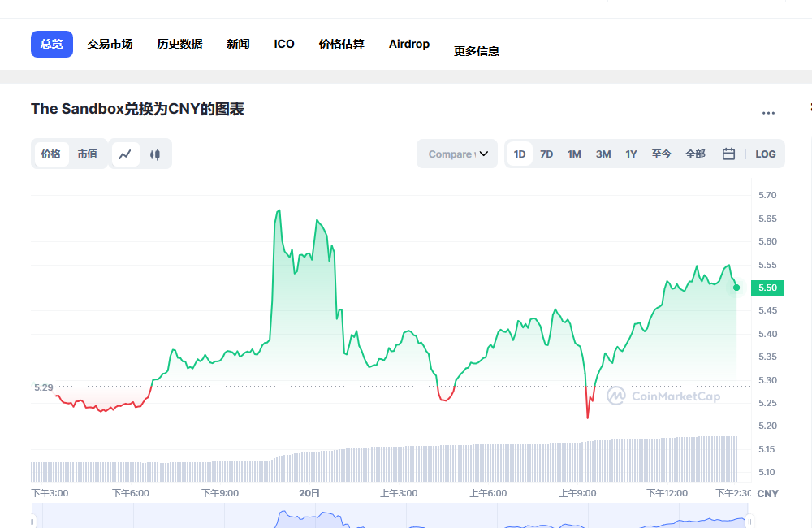This screenshot has width=812, height=528.
Task: Switch to candlestick chart icon
Action: tap(155, 154)
